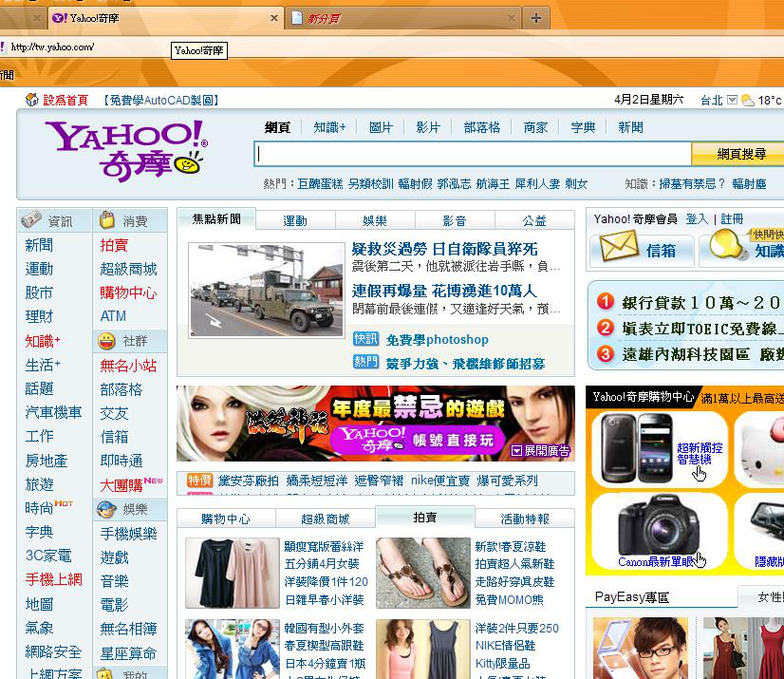Screen dimensions: 784x679
Task: Click the 免費學AutoCAD製圖 promo link
Action: 161,100
